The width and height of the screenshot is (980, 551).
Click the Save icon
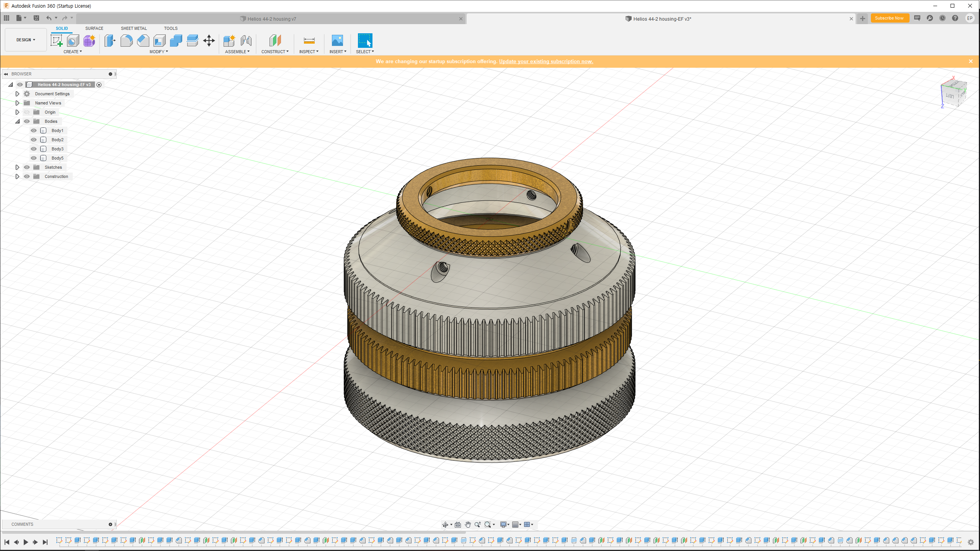(36, 18)
